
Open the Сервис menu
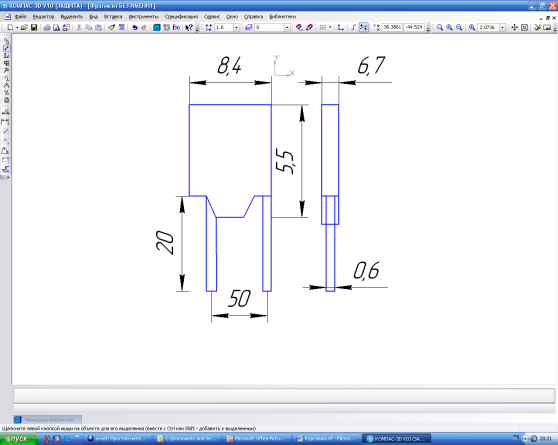point(212,16)
